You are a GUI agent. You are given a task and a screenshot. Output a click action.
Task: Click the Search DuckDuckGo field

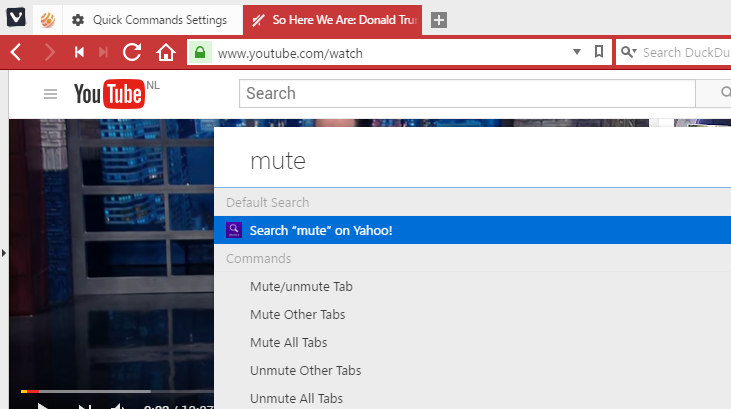[x=686, y=52]
